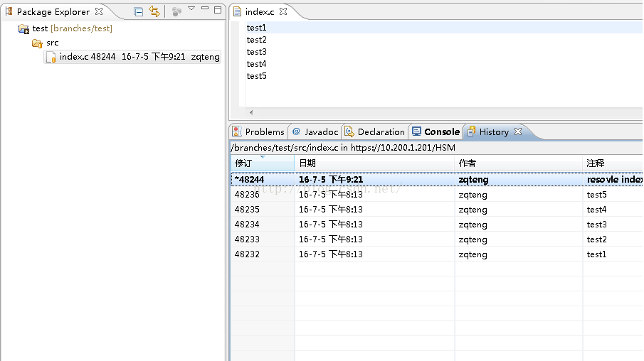Click line test3 in the editor

coord(257,52)
